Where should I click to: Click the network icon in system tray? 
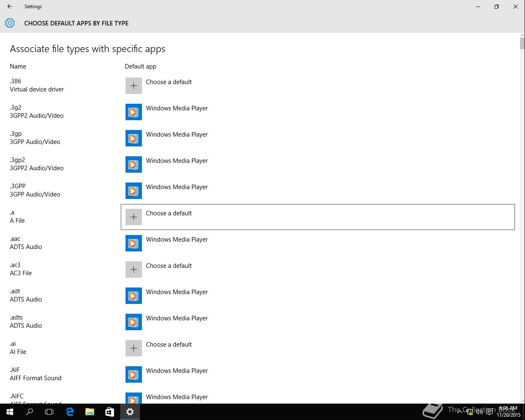click(470, 412)
